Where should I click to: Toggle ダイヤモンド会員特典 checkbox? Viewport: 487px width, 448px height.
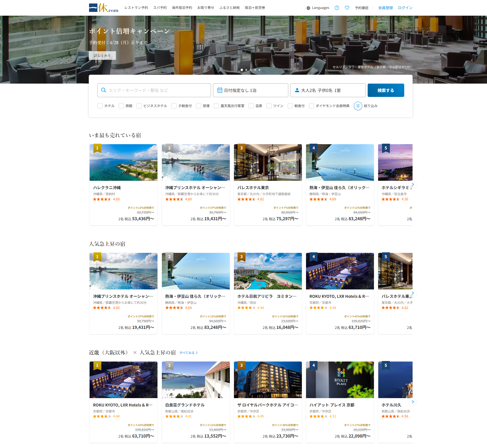(x=311, y=106)
